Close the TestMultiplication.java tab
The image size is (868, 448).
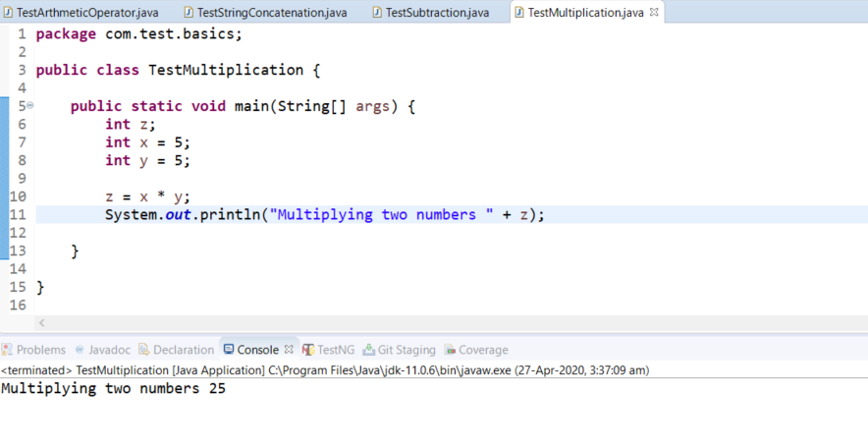tap(655, 13)
